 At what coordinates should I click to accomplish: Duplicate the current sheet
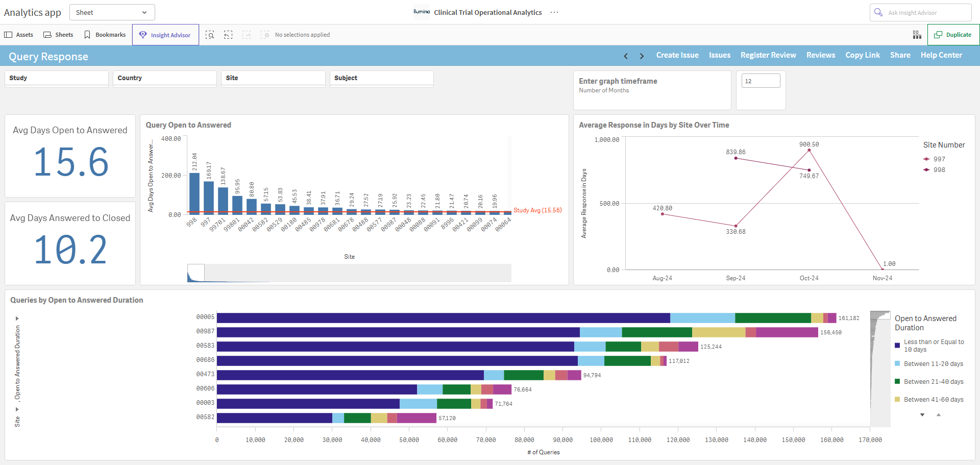coord(953,35)
